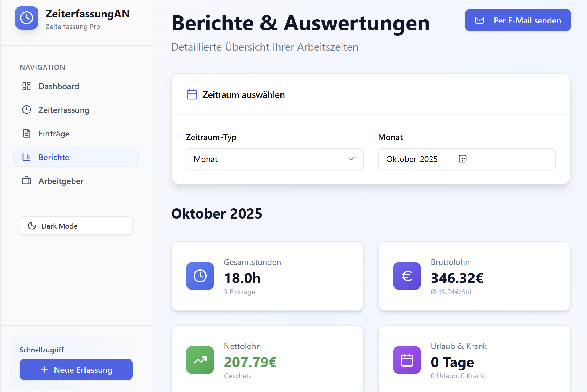The height and width of the screenshot is (392, 587).
Task: Click the 3 Einträge caption
Action: (x=239, y=292)
